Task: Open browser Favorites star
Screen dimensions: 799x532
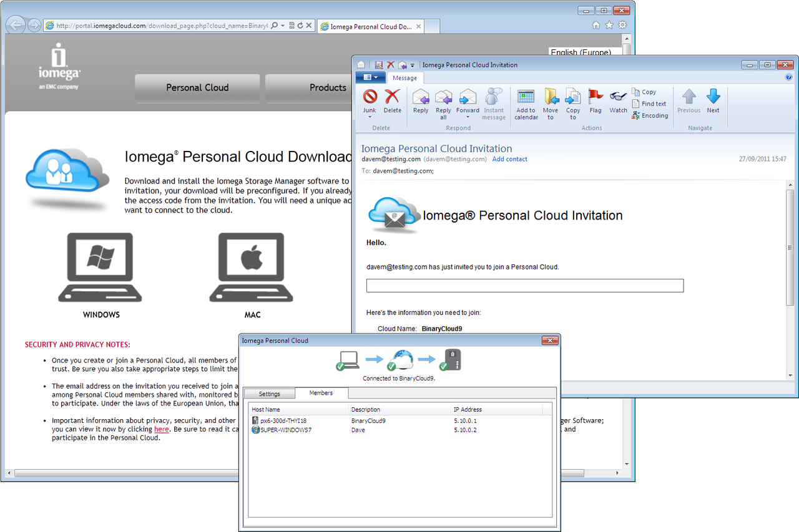Action: pyautogui.click(x=609, y=26)
